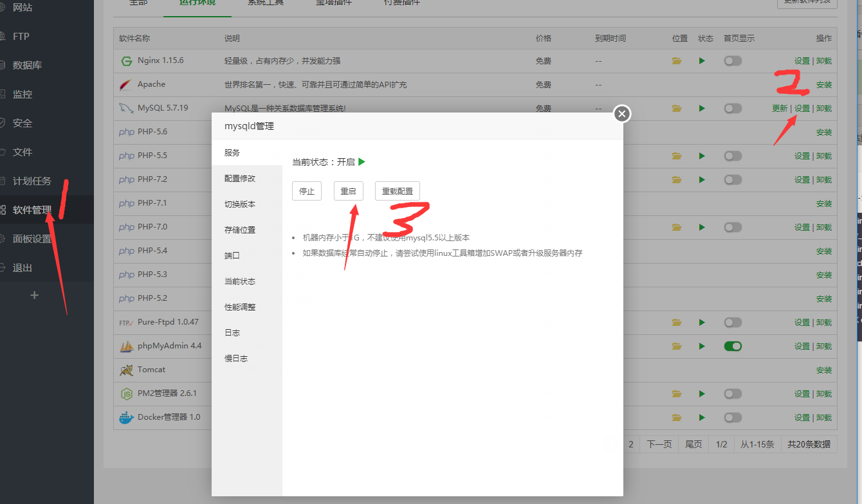Open the PHP-7.2 folder location icon
This screenshot has width=862, height=504.
(x=676, y=180)
